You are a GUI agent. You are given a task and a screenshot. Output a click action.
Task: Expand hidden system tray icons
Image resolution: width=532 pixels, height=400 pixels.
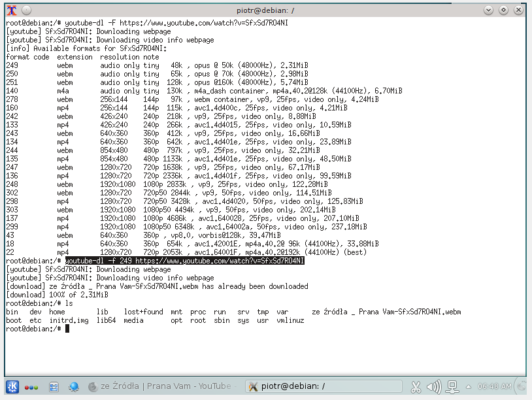click(469, 387)
